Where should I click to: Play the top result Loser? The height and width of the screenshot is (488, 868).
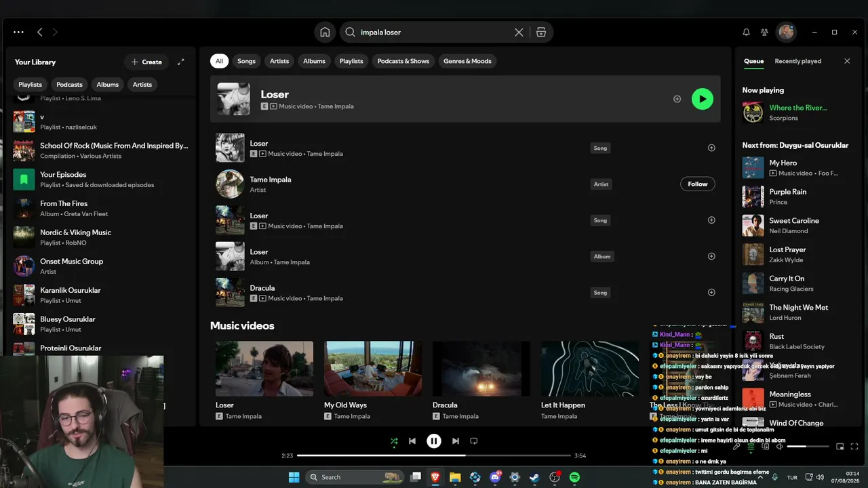coord(703,99)
